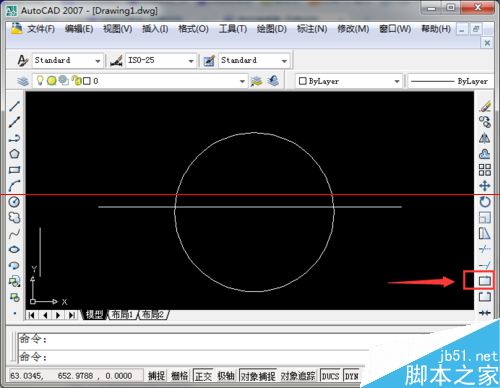Click the Make Block tool
The height and width of the screenshot is (388, 500).
(x=14, y=297)
